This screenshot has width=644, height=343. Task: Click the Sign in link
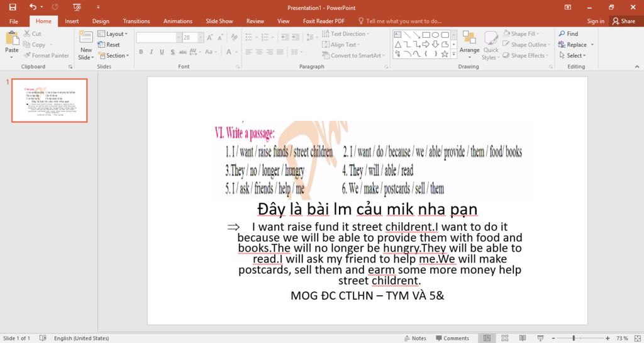596,21
